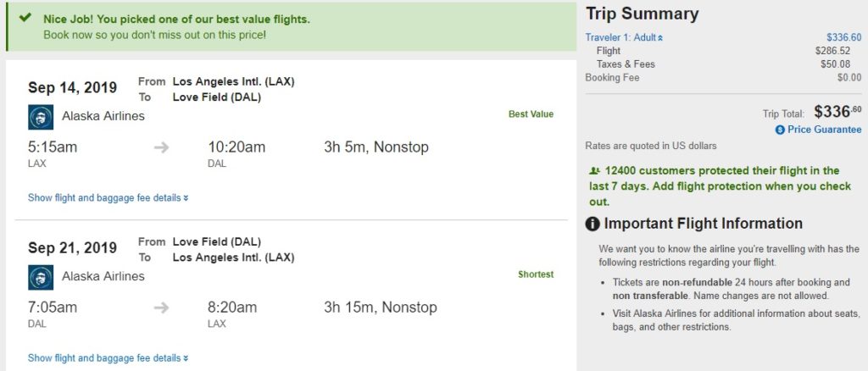Click the Sep 14, 2019 departure date

[x=72, y=88]
